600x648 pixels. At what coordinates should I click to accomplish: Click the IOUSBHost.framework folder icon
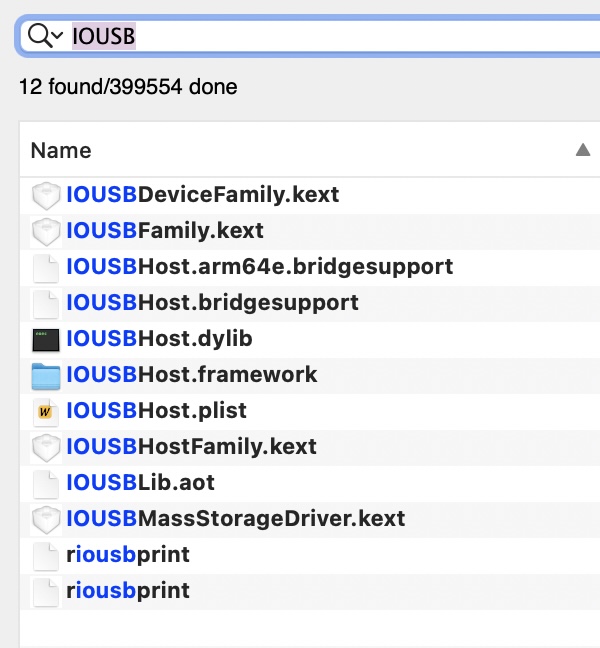(46, 375)
